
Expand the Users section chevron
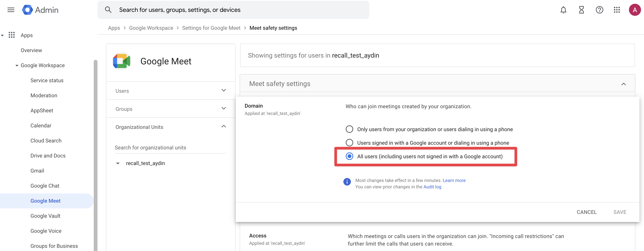click(224, 91)
